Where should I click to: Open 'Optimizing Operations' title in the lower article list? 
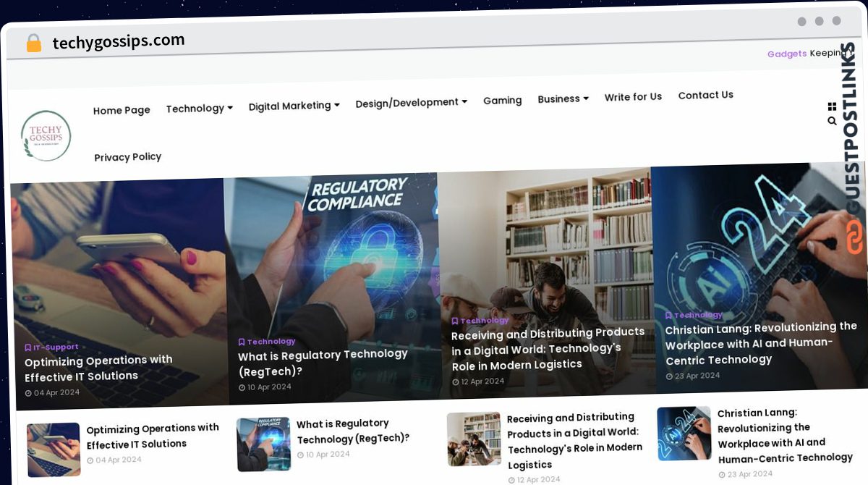tap(153, 436)
